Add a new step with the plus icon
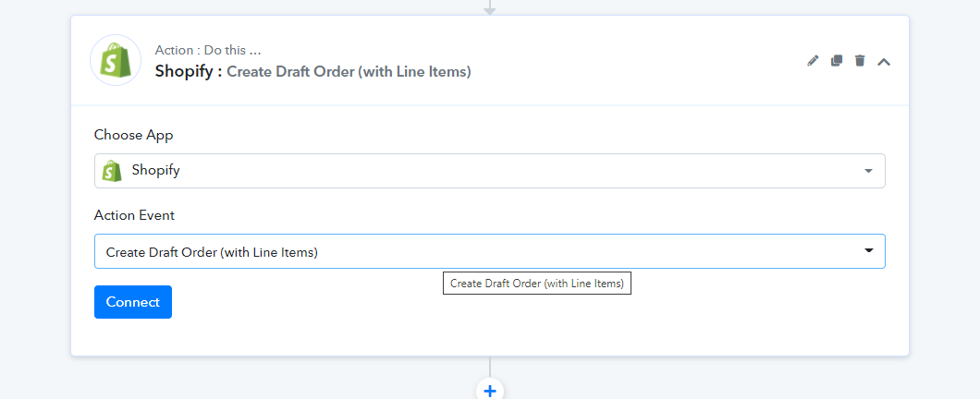This screenshot has width=980, height=399. [490, 391]
